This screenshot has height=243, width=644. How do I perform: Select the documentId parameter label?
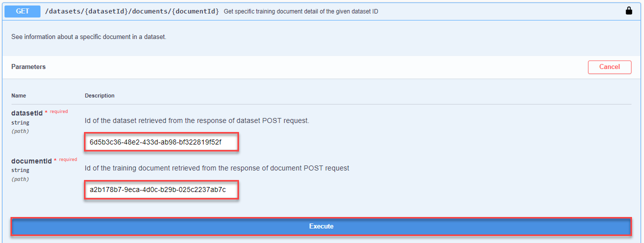pos(31,161)
